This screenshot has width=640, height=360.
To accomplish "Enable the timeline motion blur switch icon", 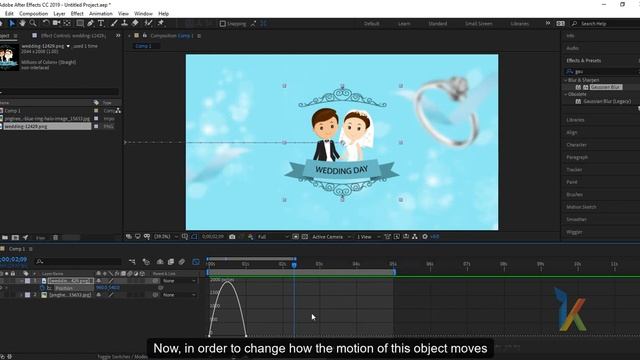I will pyautogui.click(x=182, y=262).
